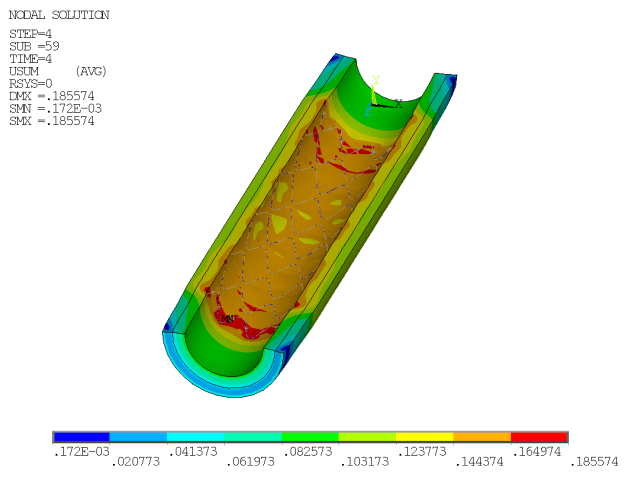Click the coordinate triad Y axis label
624x477 pixels.
[376, 80]
